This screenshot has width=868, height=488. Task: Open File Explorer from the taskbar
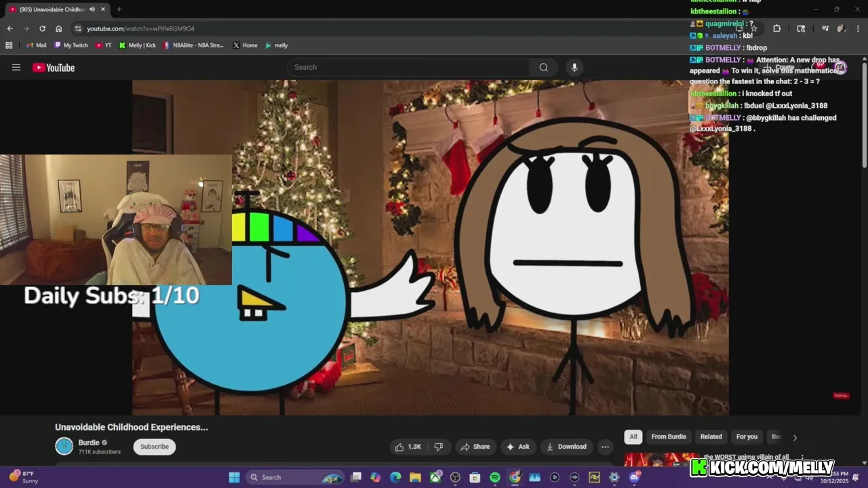(415, 477)
